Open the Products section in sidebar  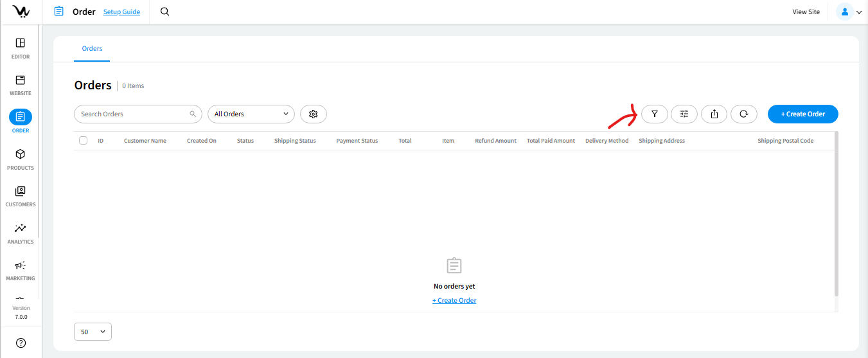click(x=20, y=158)
